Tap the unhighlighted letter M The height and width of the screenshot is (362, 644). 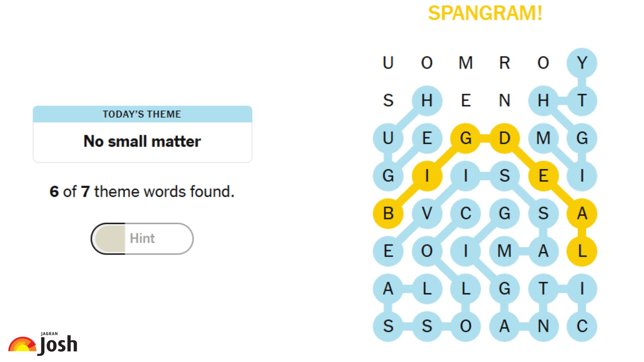click(x=466, y=63)
